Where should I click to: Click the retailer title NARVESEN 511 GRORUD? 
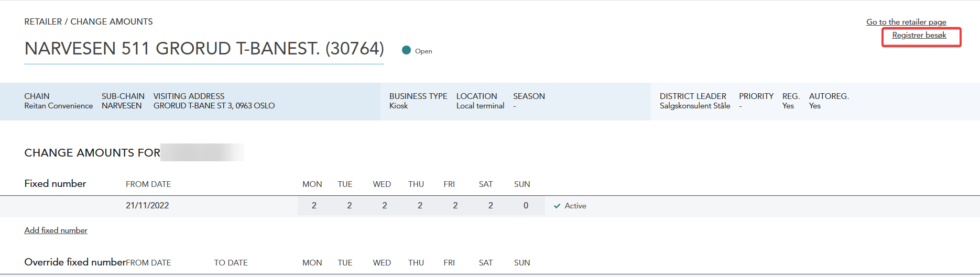204,49
